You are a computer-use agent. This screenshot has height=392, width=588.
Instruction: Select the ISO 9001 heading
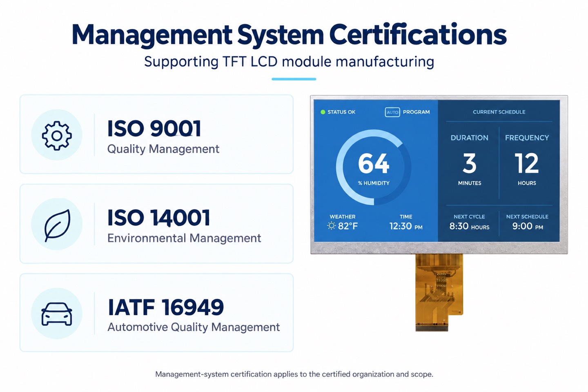pos(154,129)
